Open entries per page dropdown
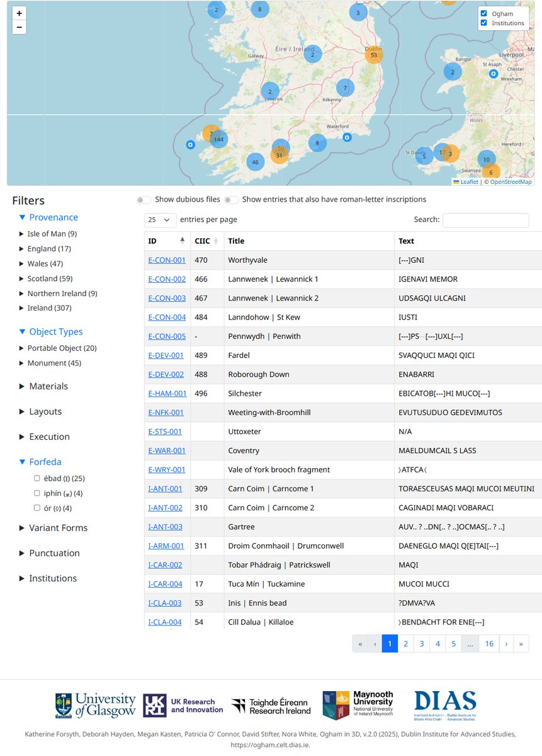The width and height of the screenshot is (542, 756). pos(160,220)
